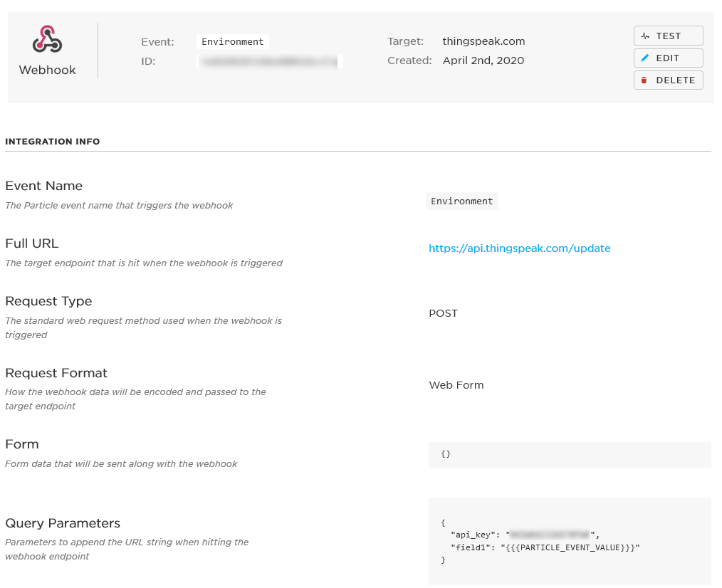Click the Webhook logo icon
The image size is (722, 588).
pyautogui.click(x=47, y=39)
